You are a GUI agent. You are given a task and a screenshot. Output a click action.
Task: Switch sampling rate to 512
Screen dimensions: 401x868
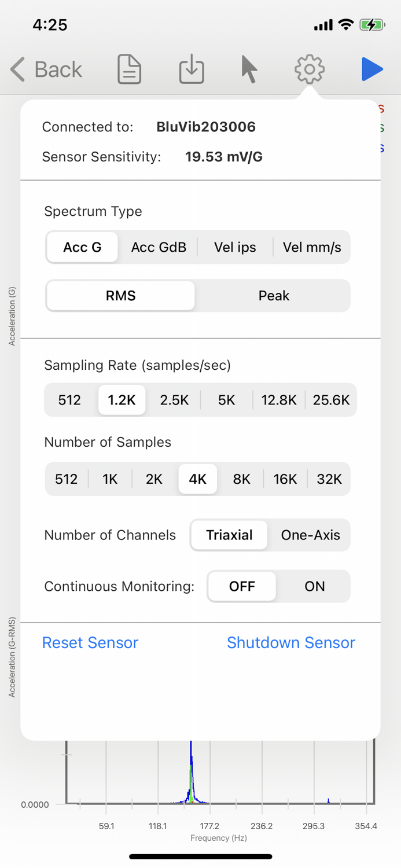69,399
